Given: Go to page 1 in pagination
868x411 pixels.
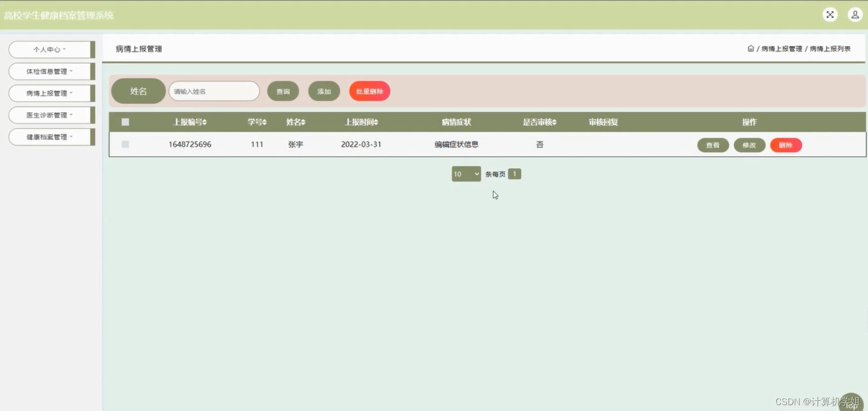Looking at the screenshot, I should [514, 174].
